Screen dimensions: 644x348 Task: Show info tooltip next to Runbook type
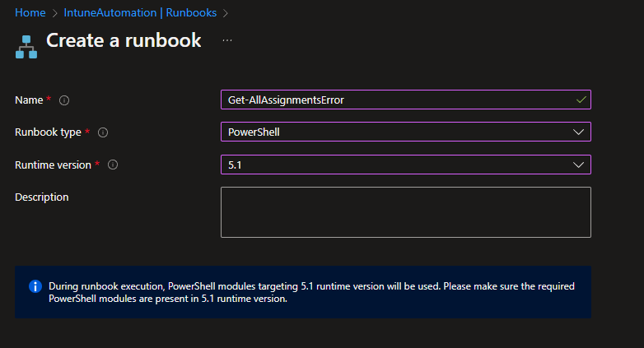point(103,132)
